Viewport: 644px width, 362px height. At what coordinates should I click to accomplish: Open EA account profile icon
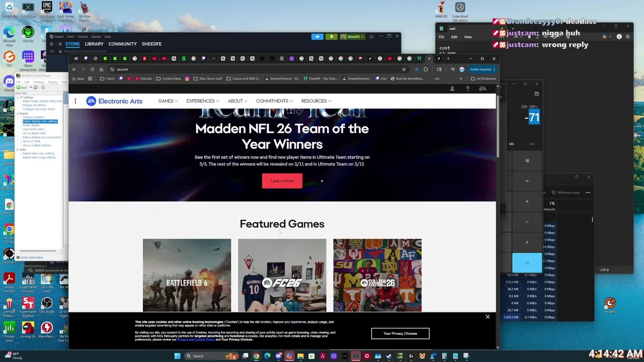(452, 89)
